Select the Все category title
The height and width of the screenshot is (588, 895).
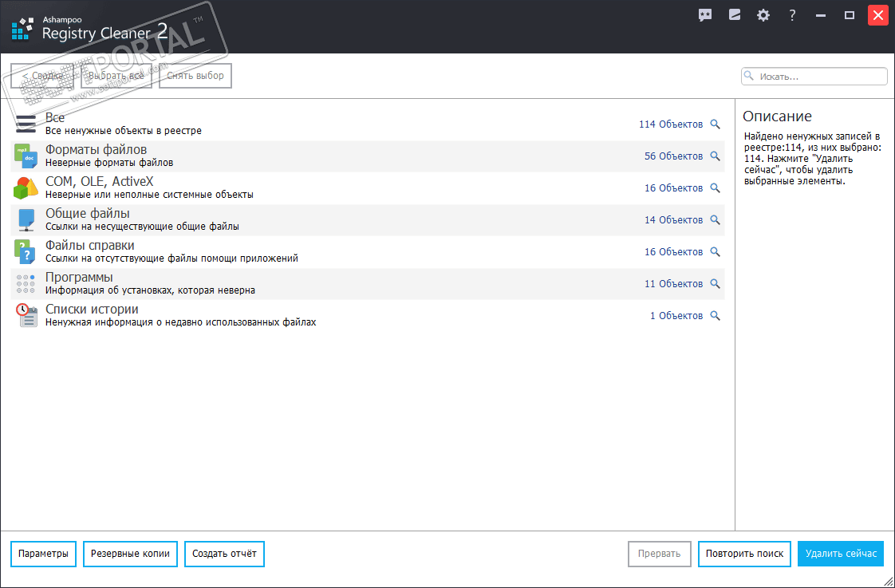click(55, 117)
